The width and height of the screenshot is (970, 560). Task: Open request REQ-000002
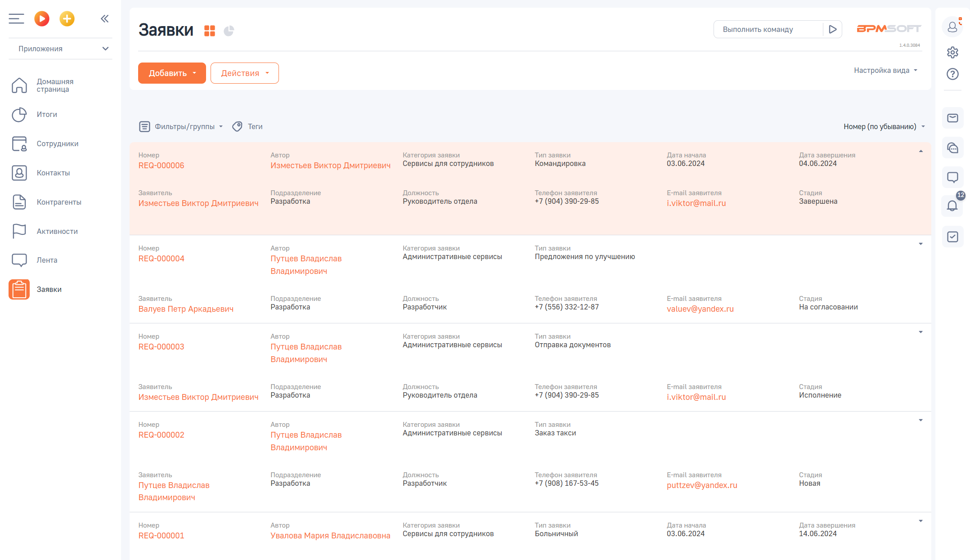(x=161, y=435)
